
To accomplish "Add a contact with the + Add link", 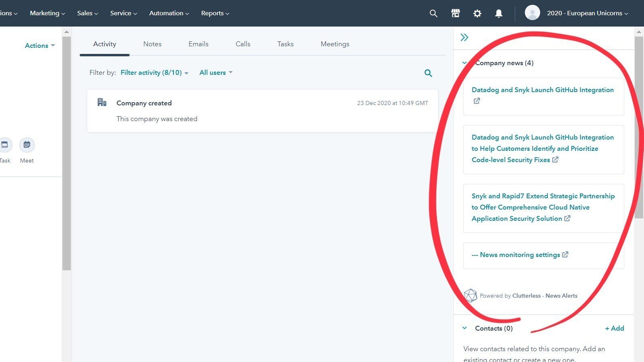I will coord(614,328).
